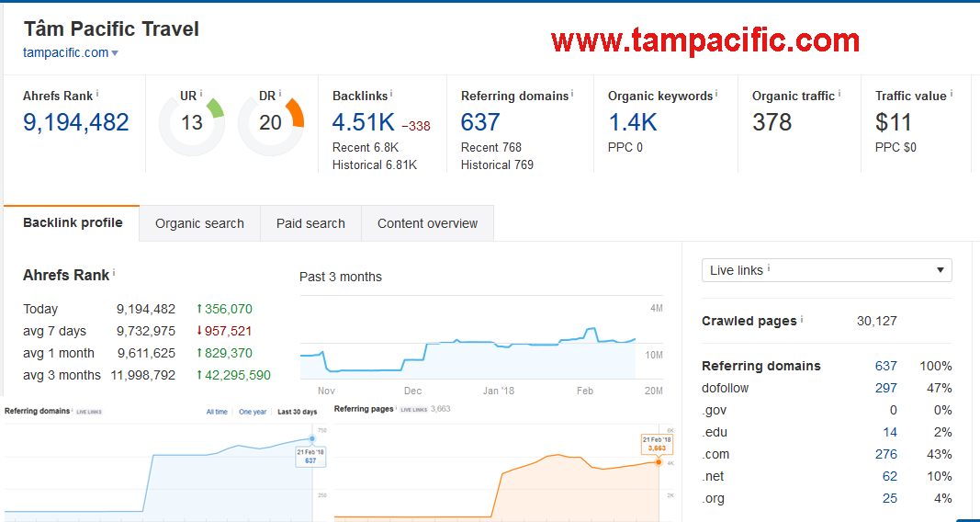980x522 pixels.
Task: Click the UR score donut showing 13
Action: click(x=192, y=122)
